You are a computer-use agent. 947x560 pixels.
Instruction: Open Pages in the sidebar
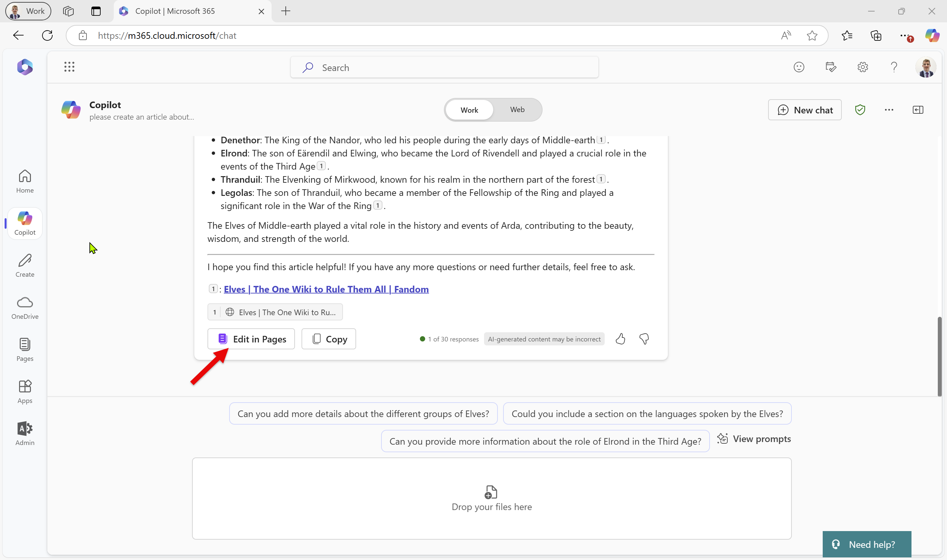(x=25, y=350)
